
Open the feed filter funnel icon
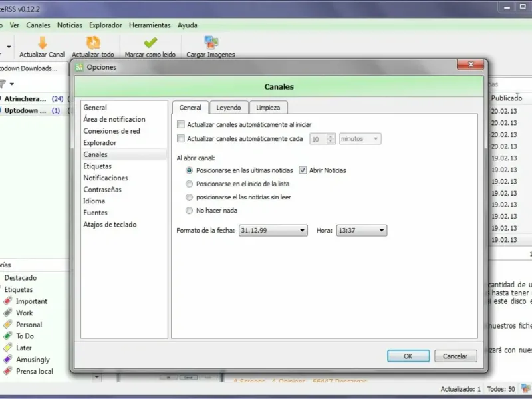(x=3, y=84)
